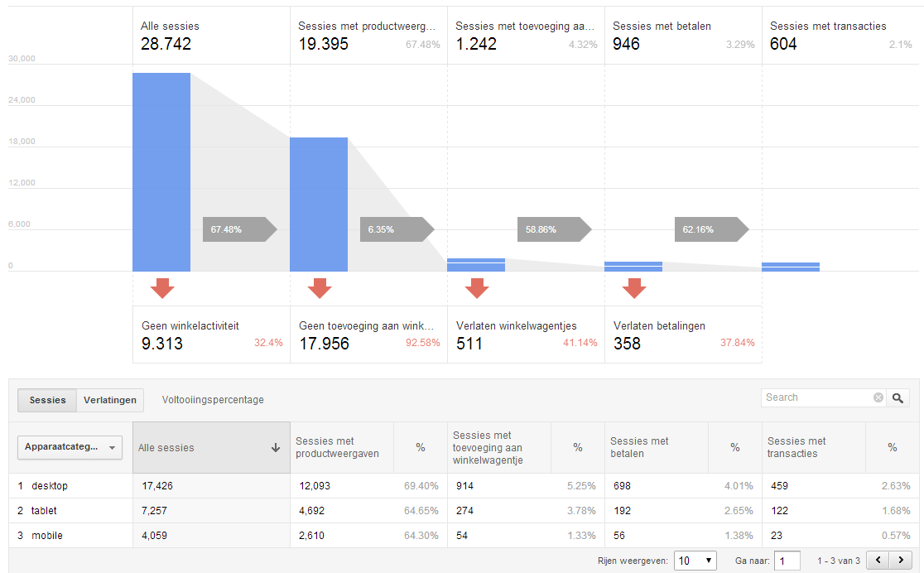The width and height of the screenshot is (924, 573).
Task: Switch to the Verlatingen tab
Action: 110,400
